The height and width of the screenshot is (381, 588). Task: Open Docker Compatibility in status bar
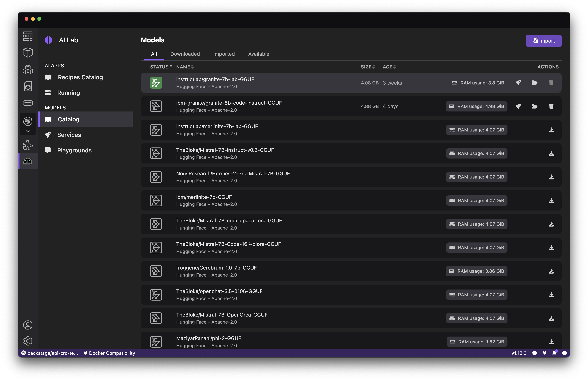pos(109,353)
